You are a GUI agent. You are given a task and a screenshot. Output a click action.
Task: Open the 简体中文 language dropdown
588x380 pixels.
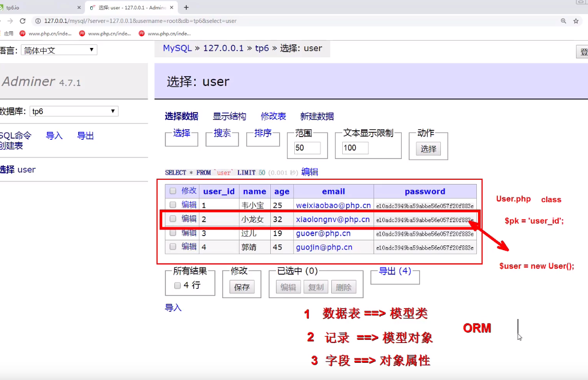coord(58,50)
